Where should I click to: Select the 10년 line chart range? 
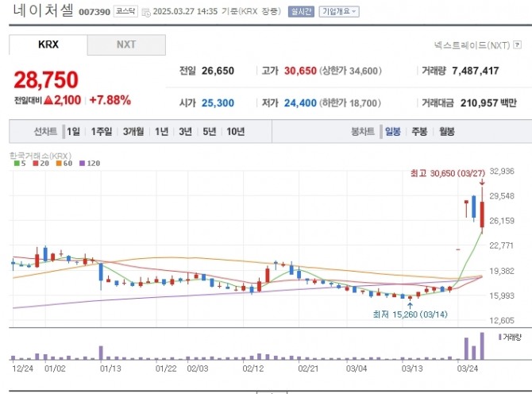236,131
